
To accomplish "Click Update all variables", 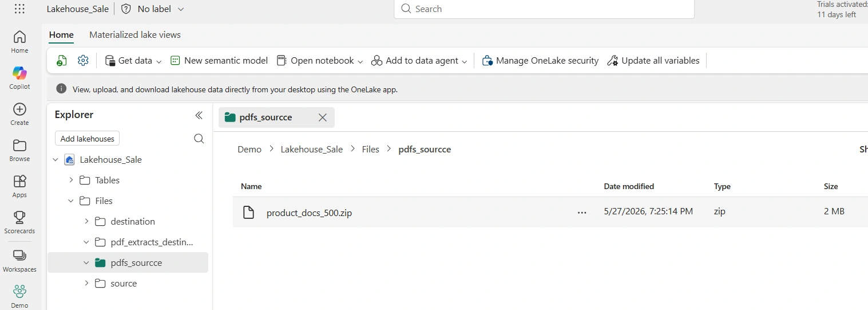I will (x=653, y=61).
